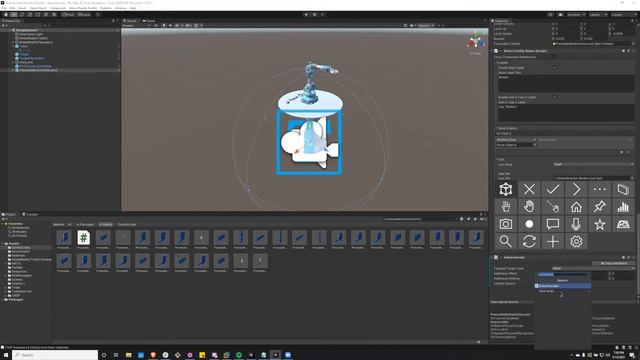This screenshot has height=360, width=640.
Task: Select the right chevron icon in the grid
Action: (x=576, y=189)
